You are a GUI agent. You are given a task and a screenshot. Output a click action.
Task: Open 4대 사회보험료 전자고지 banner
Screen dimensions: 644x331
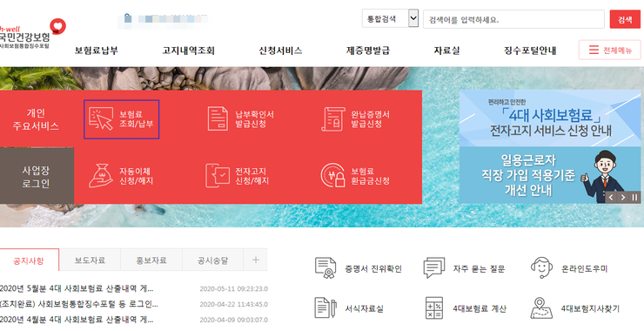click(550, 118)
